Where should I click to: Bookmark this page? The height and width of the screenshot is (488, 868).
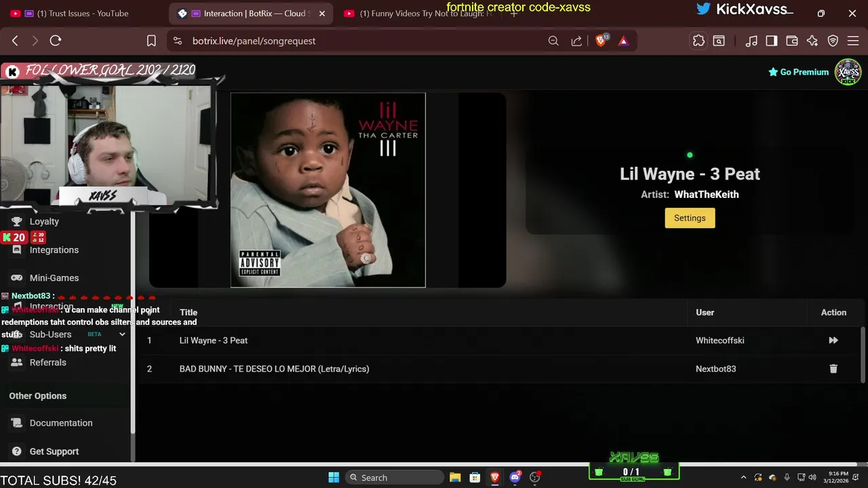pyautogui.click(x=151, y=41)
